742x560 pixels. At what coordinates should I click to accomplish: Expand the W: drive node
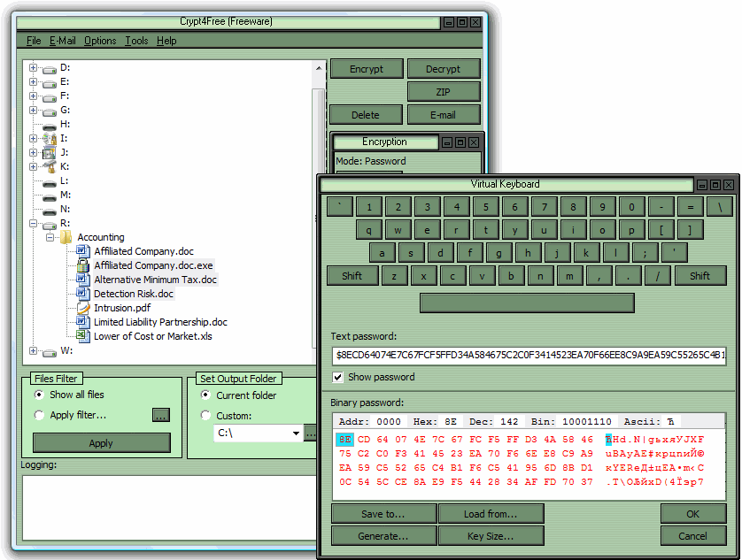(33, 351)
